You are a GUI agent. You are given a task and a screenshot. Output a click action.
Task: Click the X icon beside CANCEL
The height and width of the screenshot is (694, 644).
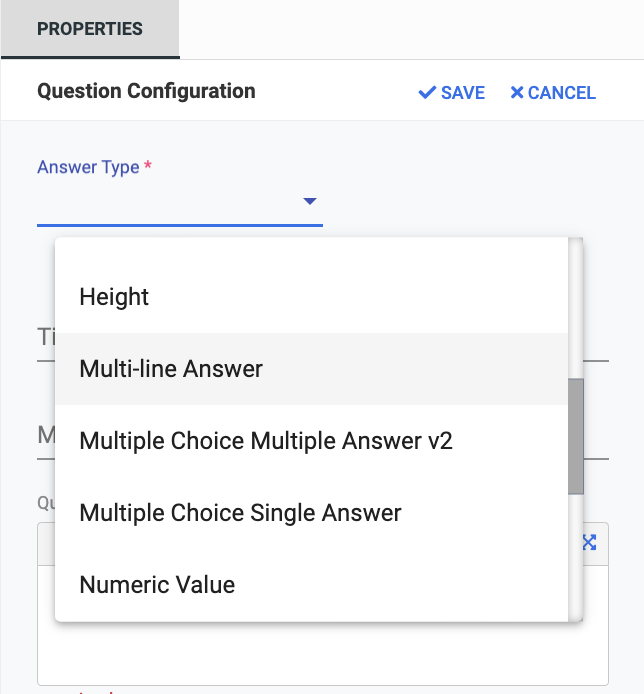click(x=517, y=93)
